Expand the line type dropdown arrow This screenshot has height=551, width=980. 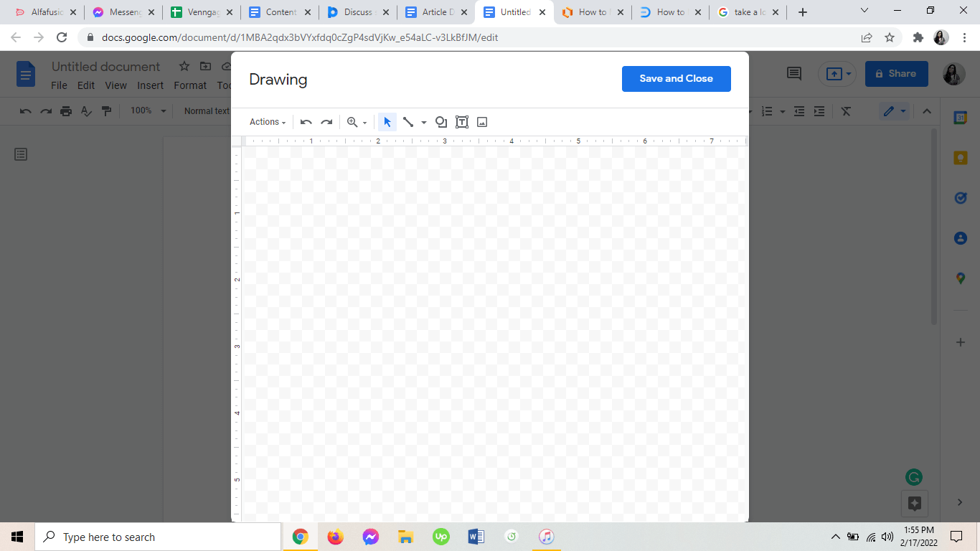(424, 123)
